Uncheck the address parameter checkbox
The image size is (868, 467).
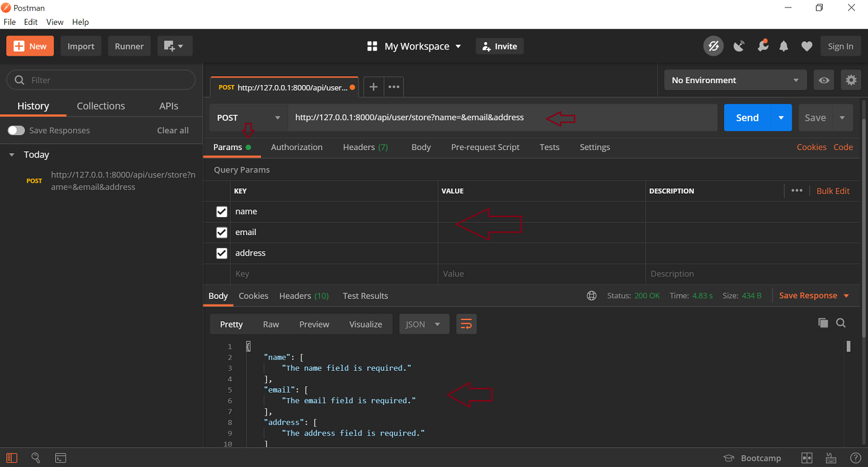coord(221,253)
